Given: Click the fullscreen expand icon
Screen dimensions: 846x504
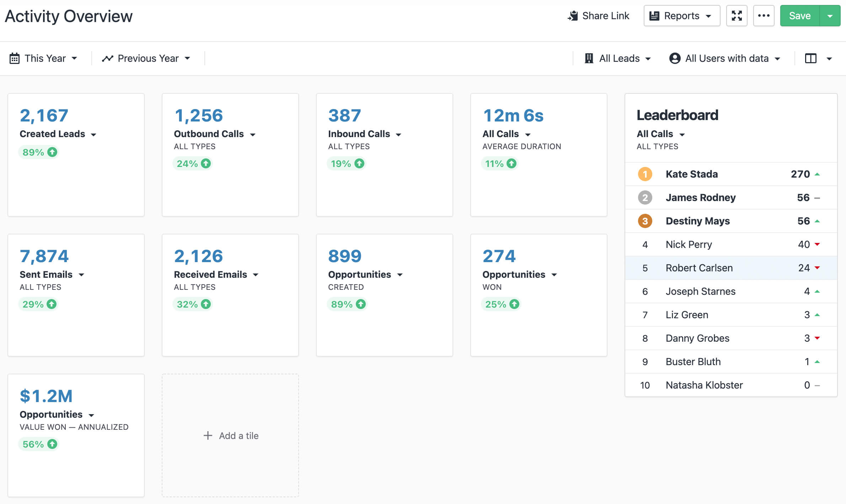Looking at the screenshot, I should point(737,16).
